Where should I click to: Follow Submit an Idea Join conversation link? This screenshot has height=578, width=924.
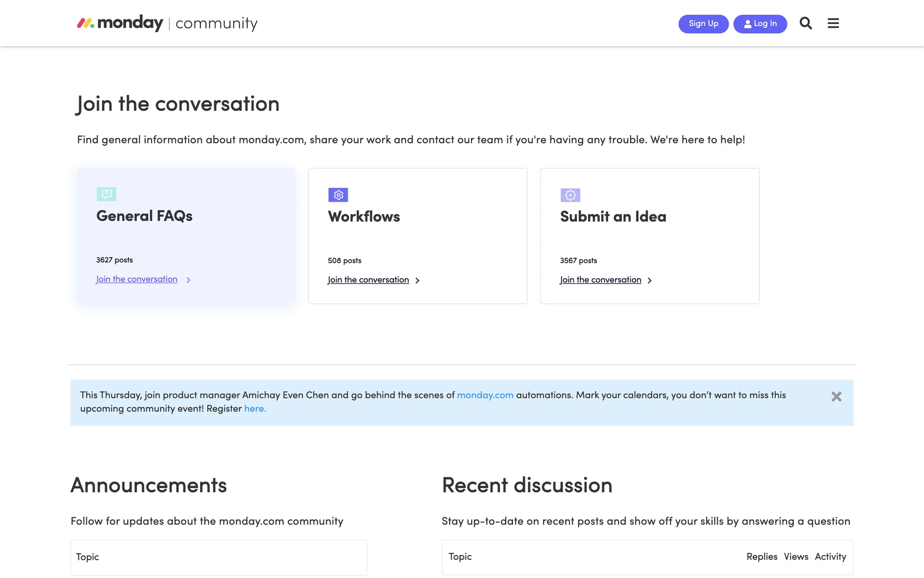[600, 280]
